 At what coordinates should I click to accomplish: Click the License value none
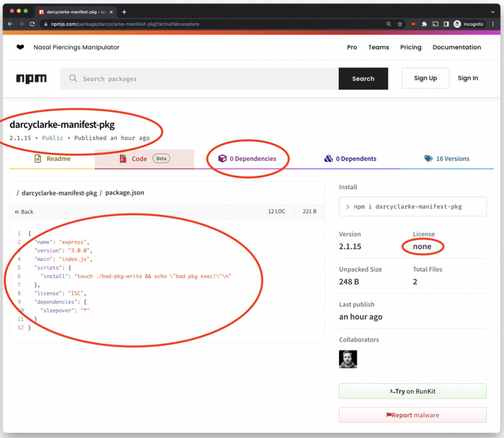tap(422, 247)
